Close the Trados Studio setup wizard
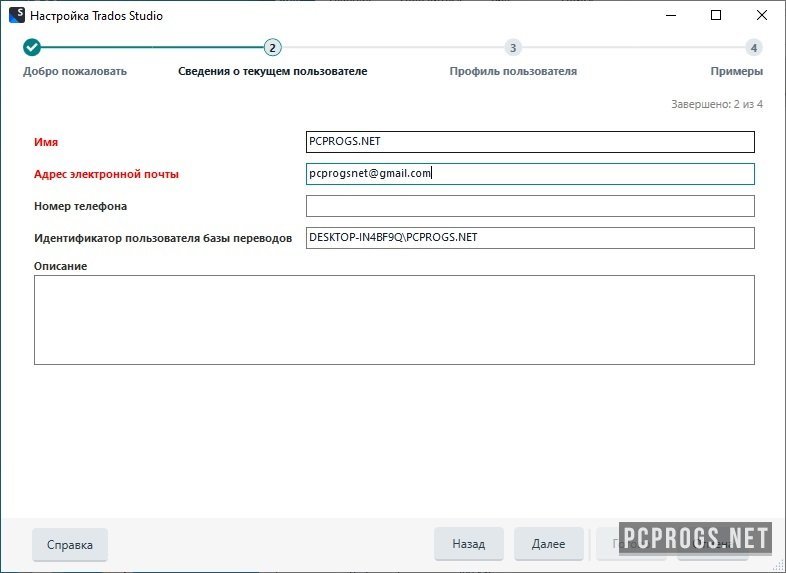786x573 pixels. tap(762, 16)
